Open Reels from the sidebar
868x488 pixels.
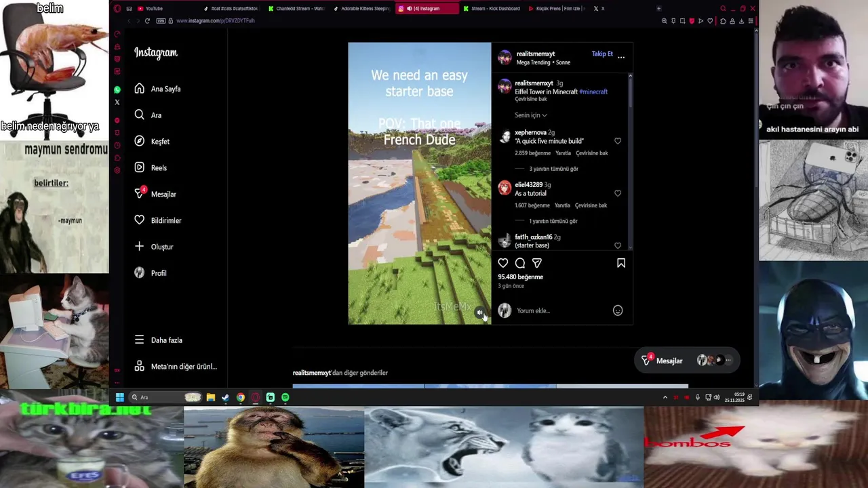151,168
